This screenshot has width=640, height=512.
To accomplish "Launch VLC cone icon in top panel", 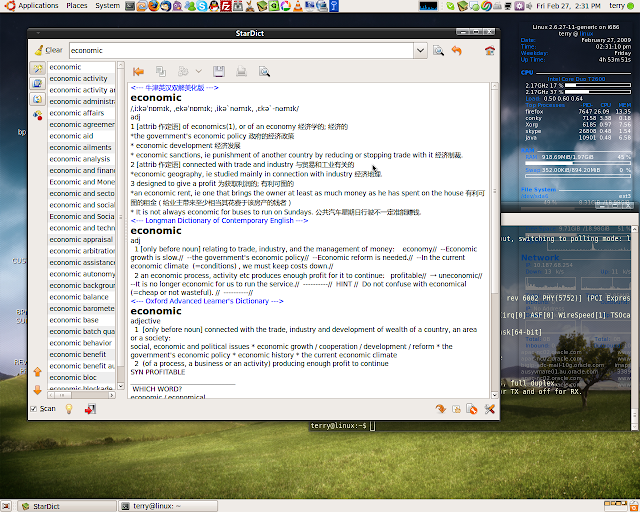I will 298,6.
